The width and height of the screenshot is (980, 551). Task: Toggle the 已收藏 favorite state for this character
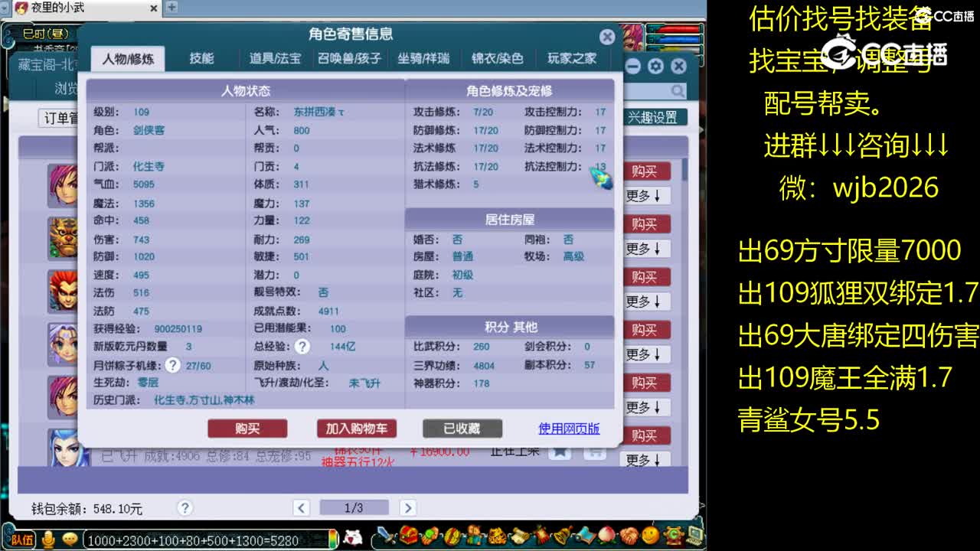tap(462, 429)
